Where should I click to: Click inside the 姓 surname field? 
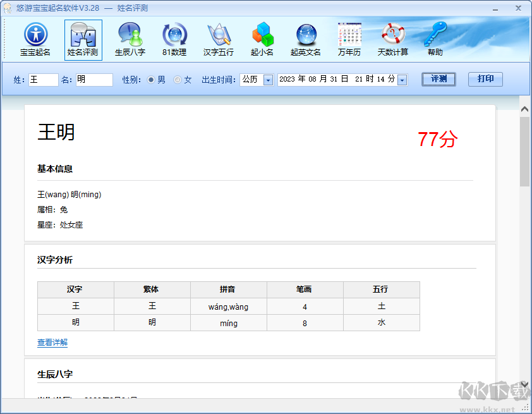[41, 80]
